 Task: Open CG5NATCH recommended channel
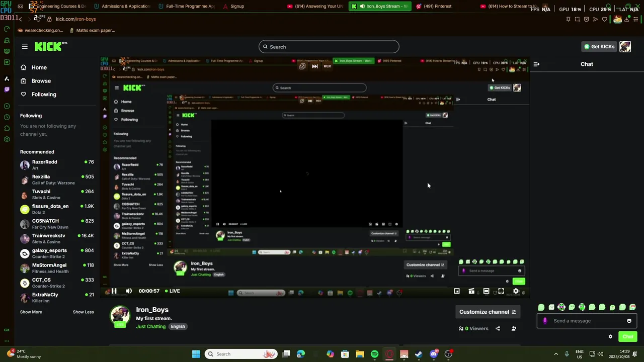click(x=57, y=224)
